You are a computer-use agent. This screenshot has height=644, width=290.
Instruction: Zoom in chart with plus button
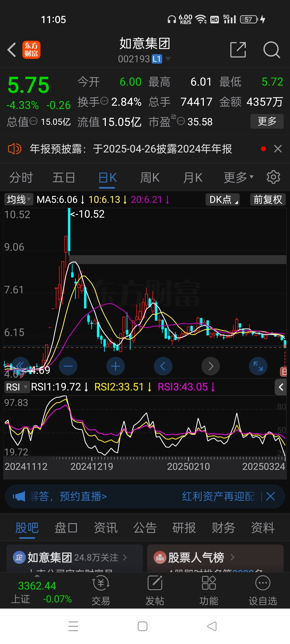click(115, 366)
